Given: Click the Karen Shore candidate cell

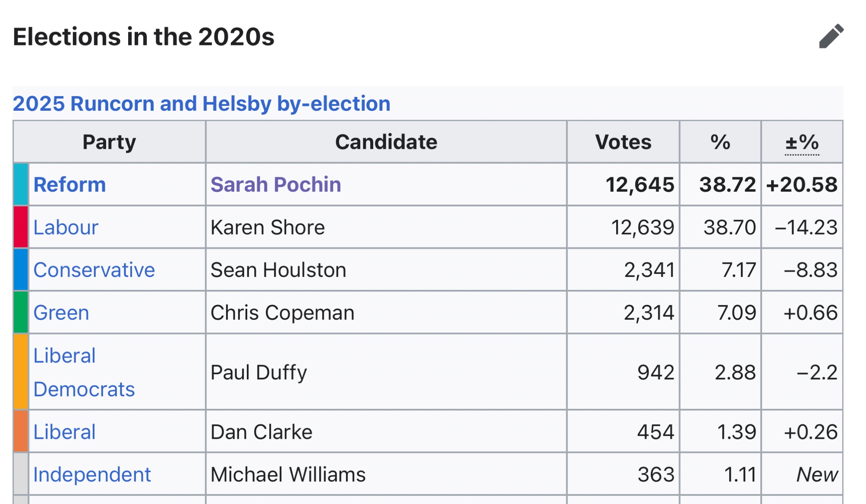Looking at the screenshot, I should (x=268, y=228).
